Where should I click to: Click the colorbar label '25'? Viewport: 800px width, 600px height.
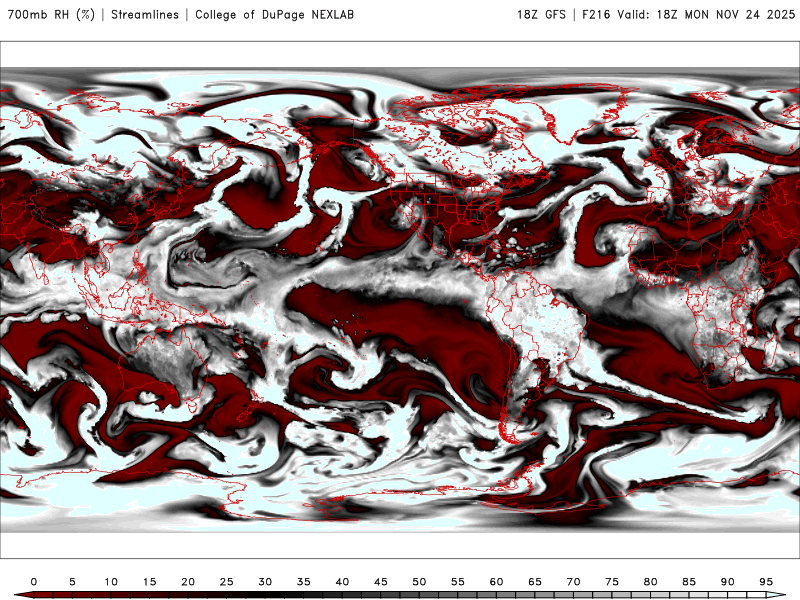pos(227,582)
